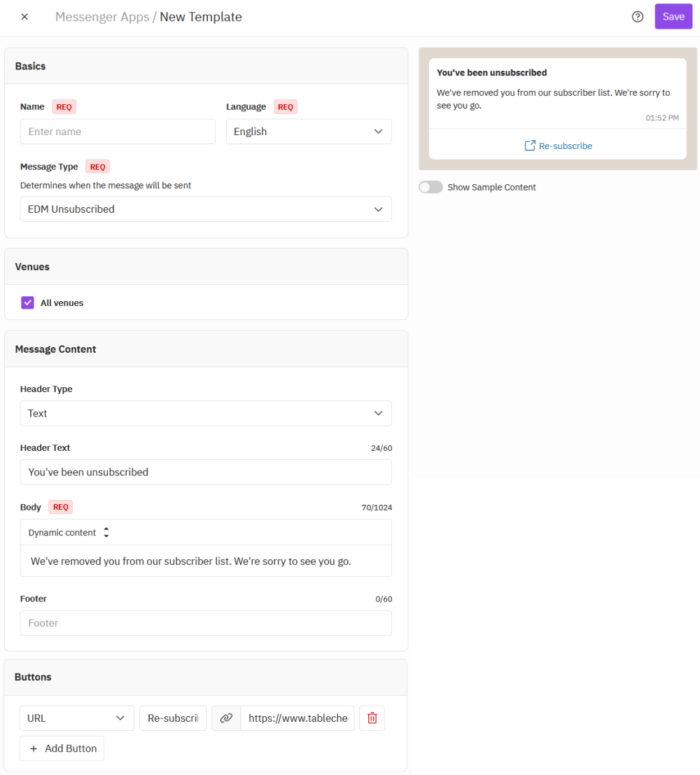The width and height of the screenshot is (700, 775).
Task: Open the URL button type dropdown
Action: [76, 718]
